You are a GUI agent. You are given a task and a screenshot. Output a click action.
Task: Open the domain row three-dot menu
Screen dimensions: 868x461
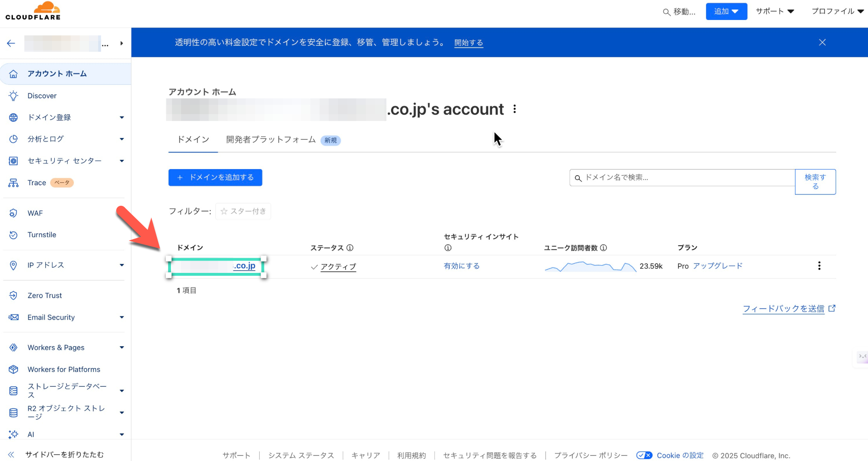pyautogui.click(x=819, y=266)
